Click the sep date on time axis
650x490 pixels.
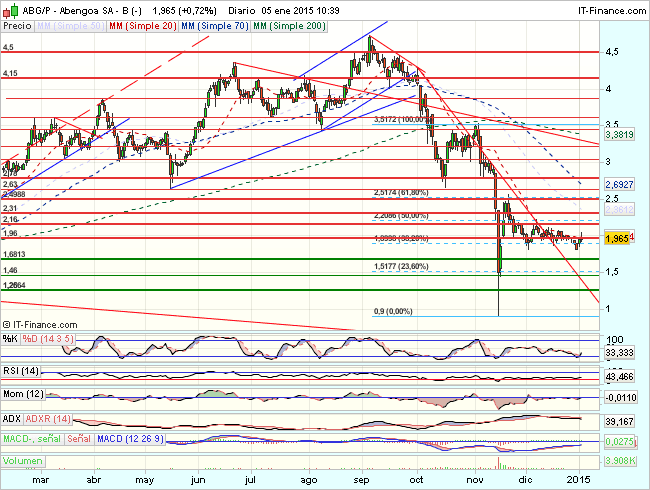(x=361, y=480)
